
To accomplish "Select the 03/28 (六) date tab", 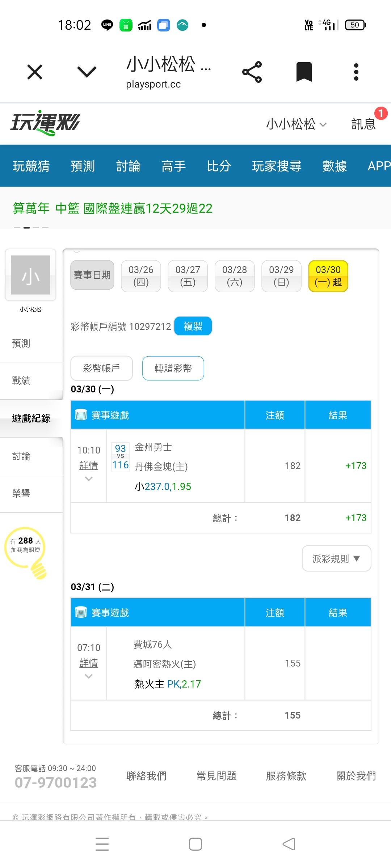I will pyautogui.click(x=235, y=276).
